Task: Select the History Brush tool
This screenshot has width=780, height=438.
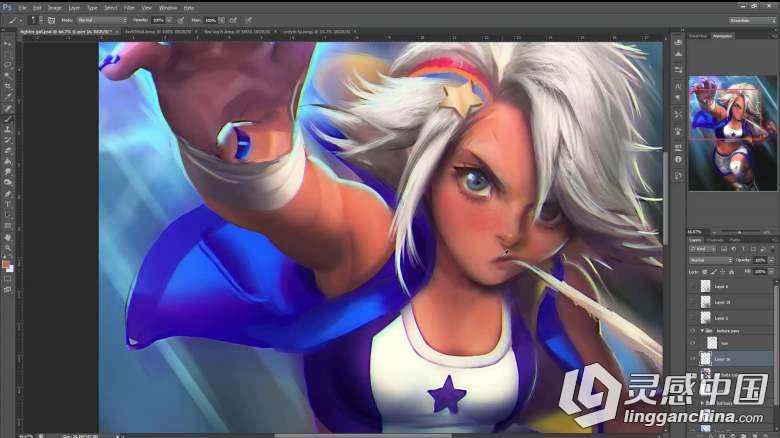Action: (x=7, y=140)
